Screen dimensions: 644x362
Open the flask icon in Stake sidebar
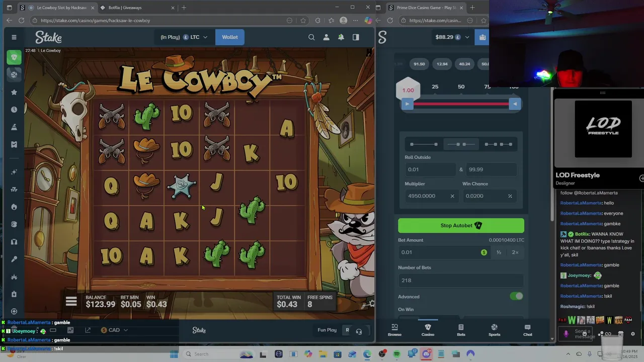tap(14, 127)
